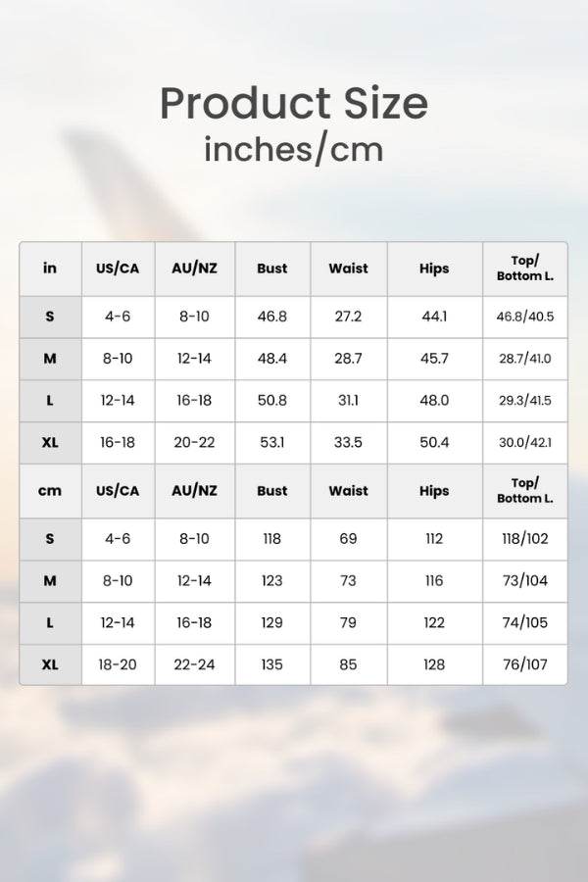This screenshot has height=882, width=588.
Task: Select the Top/Bottom L. header in the cm table
Action: pos(525,491)
